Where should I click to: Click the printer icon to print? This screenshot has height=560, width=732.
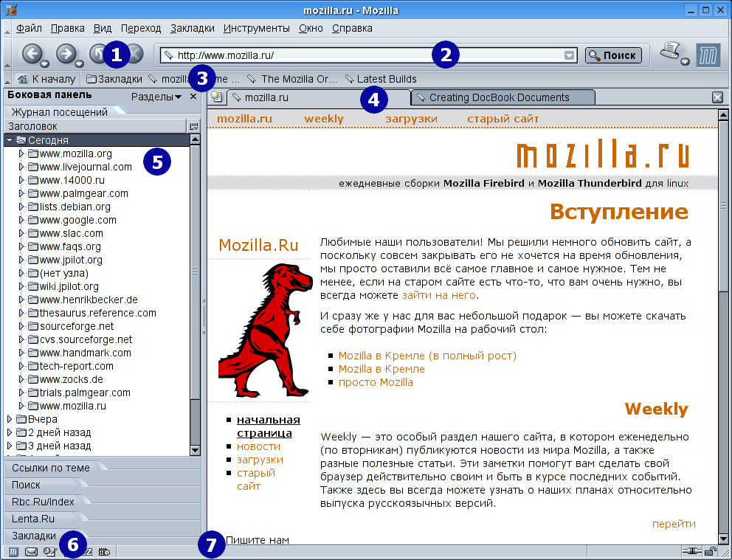click(671, 51)
